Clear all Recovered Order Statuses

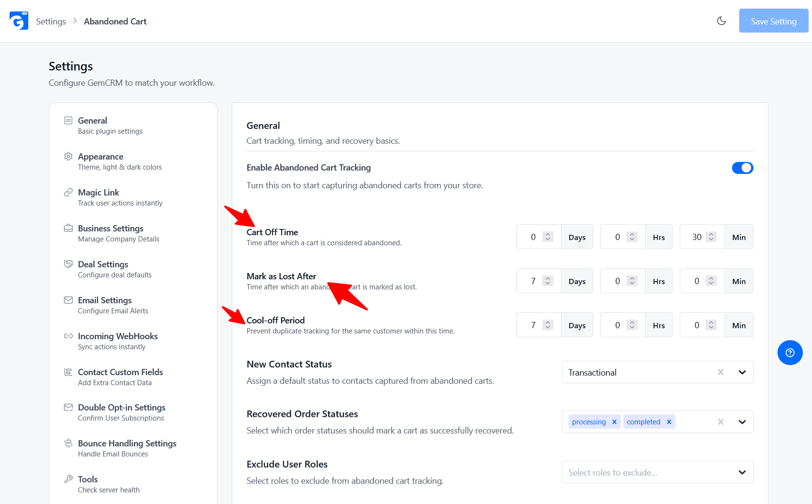(721, 422)
